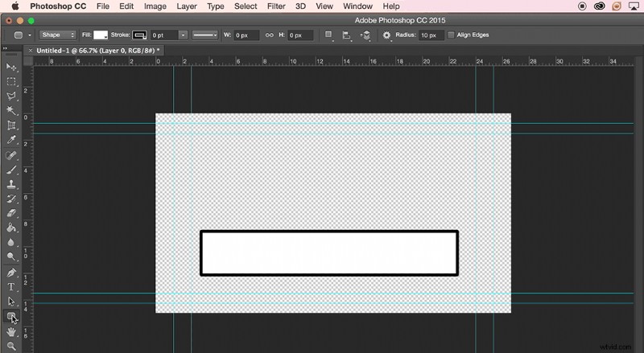This screenshot has width=644, height=353.
Task: Open path alignment options
Action: tap(347, 35)
